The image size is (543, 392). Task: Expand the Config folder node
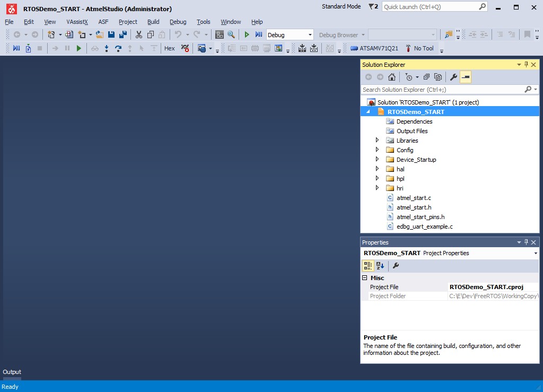(x=377, y=150)
